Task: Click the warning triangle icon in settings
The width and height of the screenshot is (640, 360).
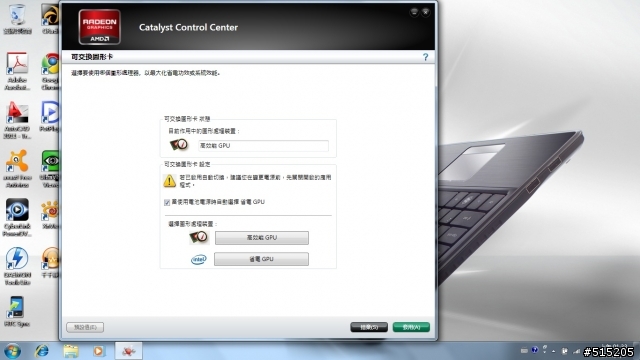Action: pyautogui.click(x=169, y=181)
